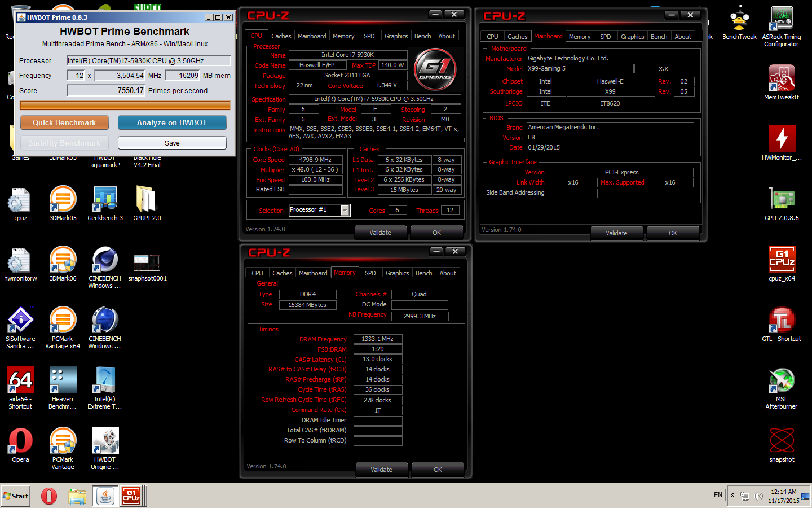Open Heaven Benchmark desktop icon
The width and height of the screenshot is (812, 508).
[x=63, y=388]
